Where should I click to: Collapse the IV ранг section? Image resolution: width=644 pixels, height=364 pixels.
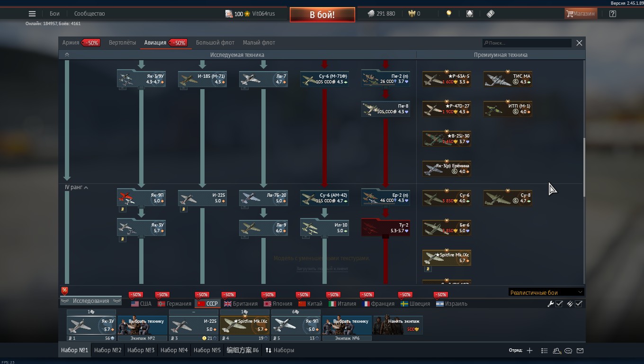[x=76, y=187]
